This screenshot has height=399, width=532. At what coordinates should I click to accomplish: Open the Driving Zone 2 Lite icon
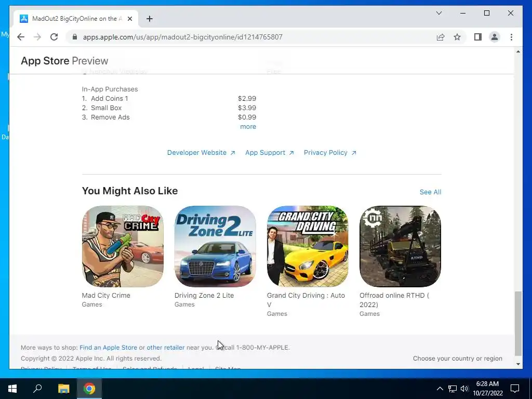pos(215,246)
